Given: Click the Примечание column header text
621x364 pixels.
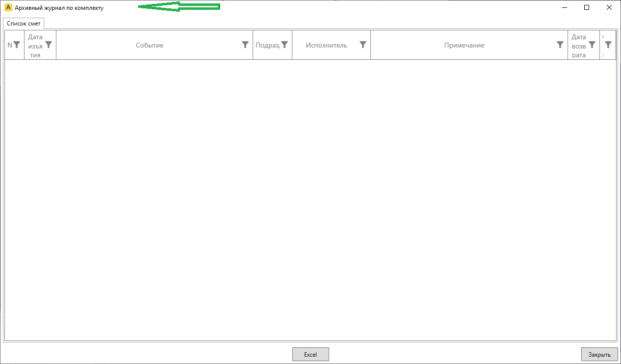Looking at the screenshot, I should point(464,45).
